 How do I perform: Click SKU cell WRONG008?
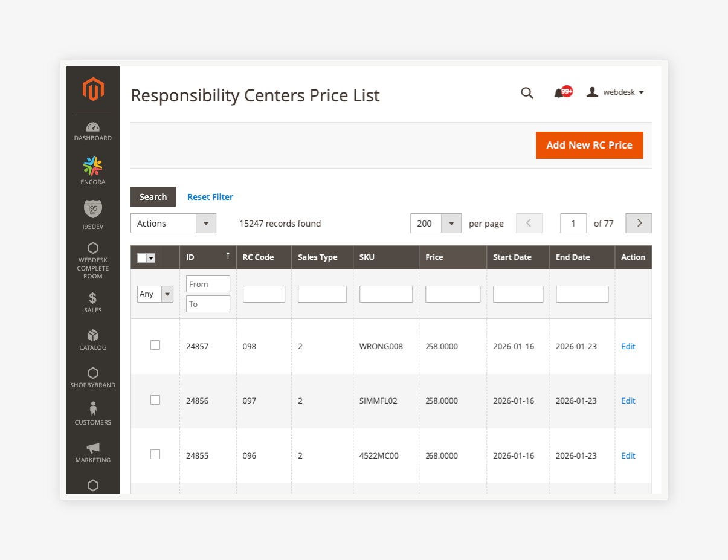tap(381, 346)
